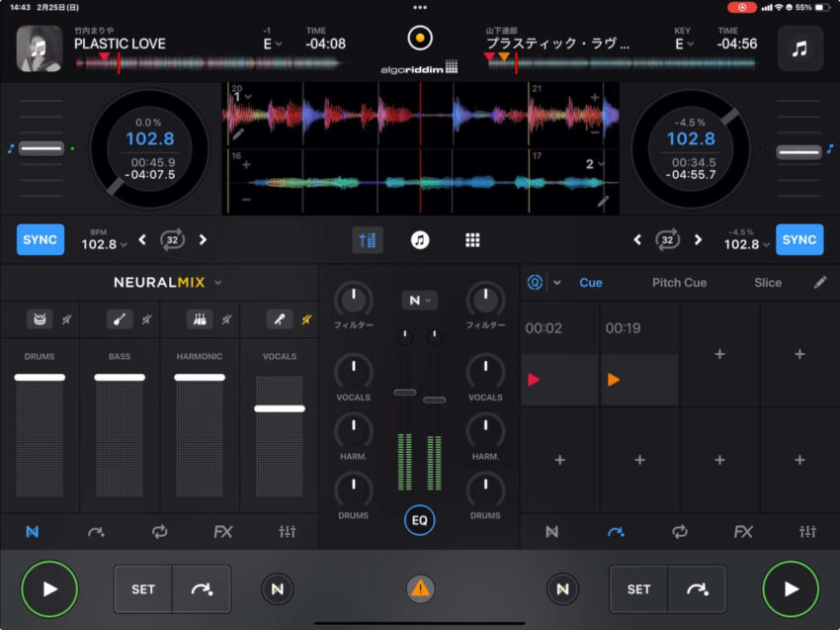
Task: Select the vocals microphone stem icon
Action: pyautogui.click(x=280, y=319)
